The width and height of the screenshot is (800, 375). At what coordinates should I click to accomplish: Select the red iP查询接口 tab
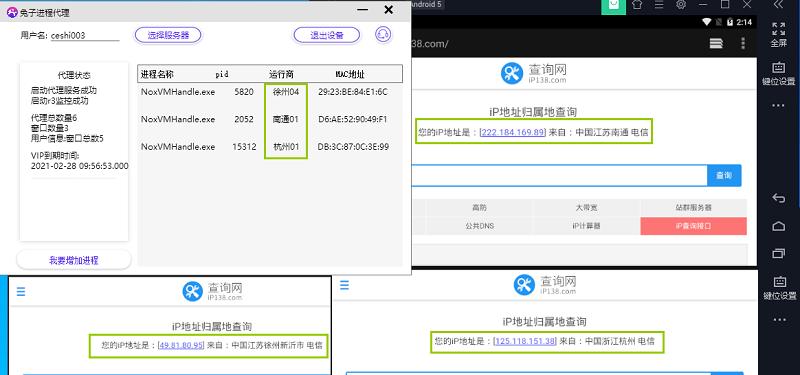click(x=693, y=226)
